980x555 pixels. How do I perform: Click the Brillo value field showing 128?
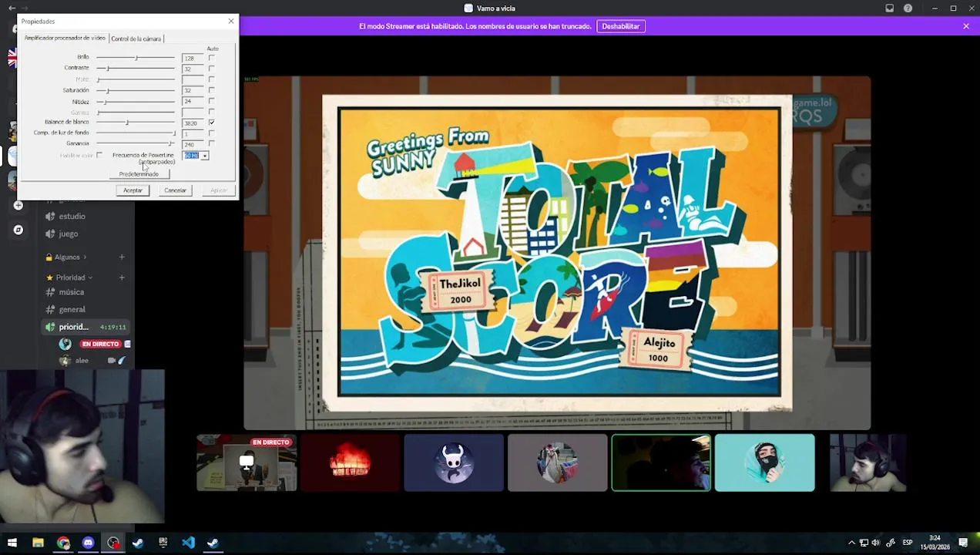193,58
